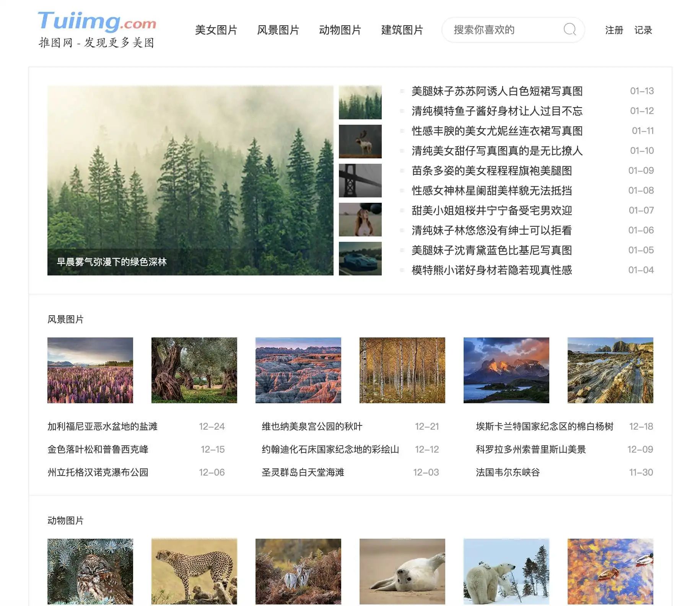Screen dimensions: 700x606
Task: Open the cheetah with cubs thumbnail
Action: point(194,572)
